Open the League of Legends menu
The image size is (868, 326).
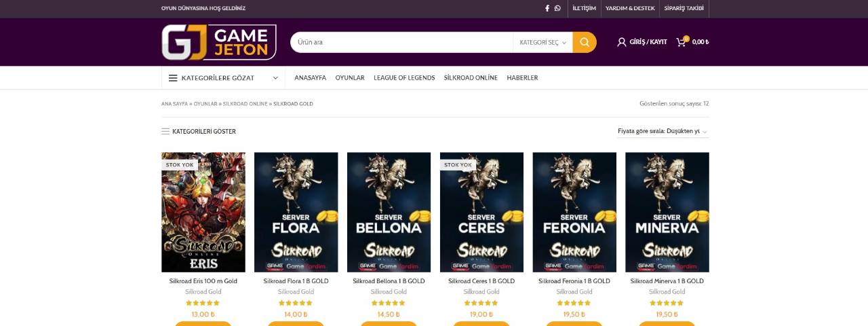coord(404,78)
